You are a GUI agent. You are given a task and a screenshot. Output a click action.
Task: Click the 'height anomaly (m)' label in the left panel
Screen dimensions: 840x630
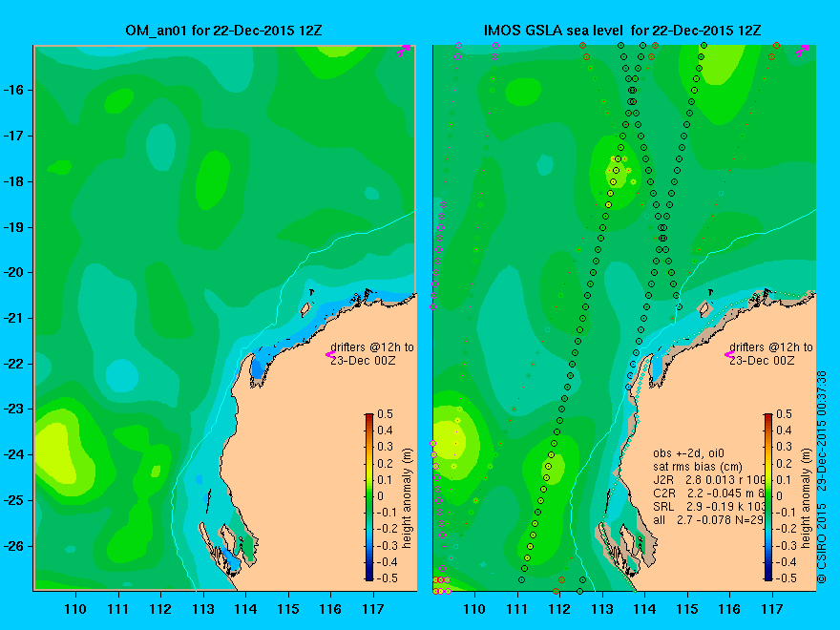pos(408,498)
